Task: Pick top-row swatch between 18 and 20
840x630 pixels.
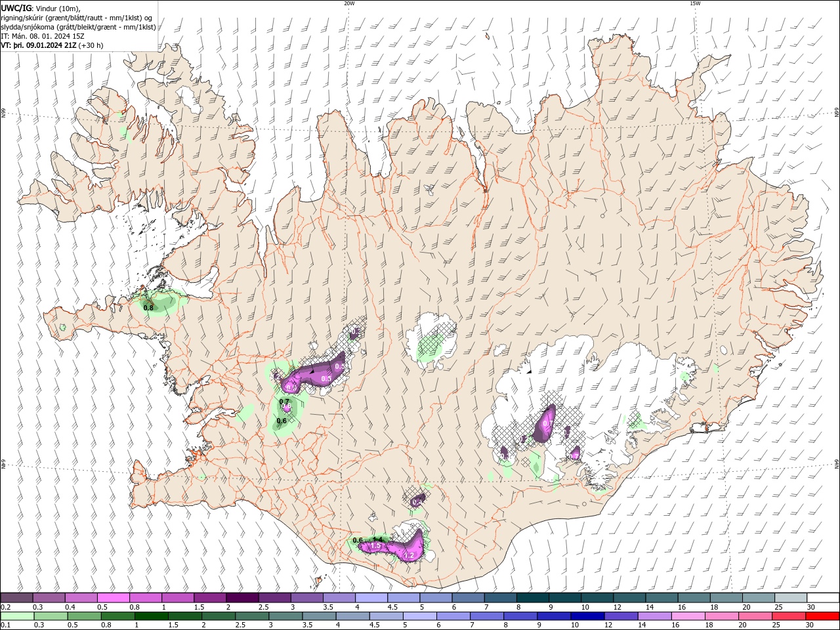Action: coord(726,598)
